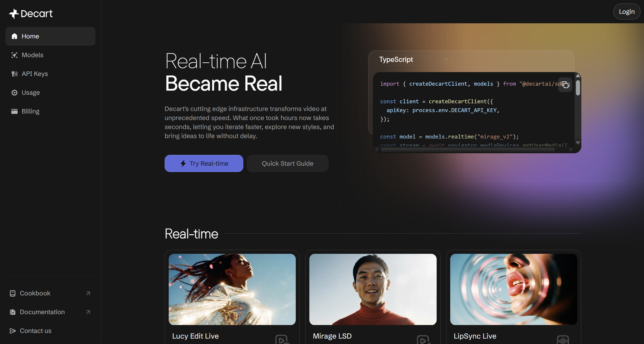Click the Documentation file icon

coord(12,312)
